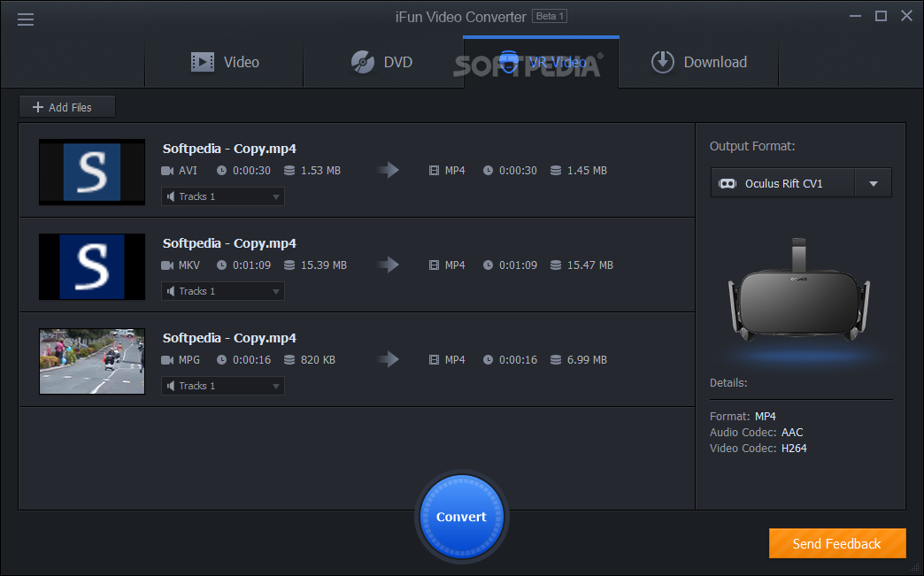This screenshot has height=576, width=924.
Task: Click size icon beside 15.39 MB
Action: 289,265
